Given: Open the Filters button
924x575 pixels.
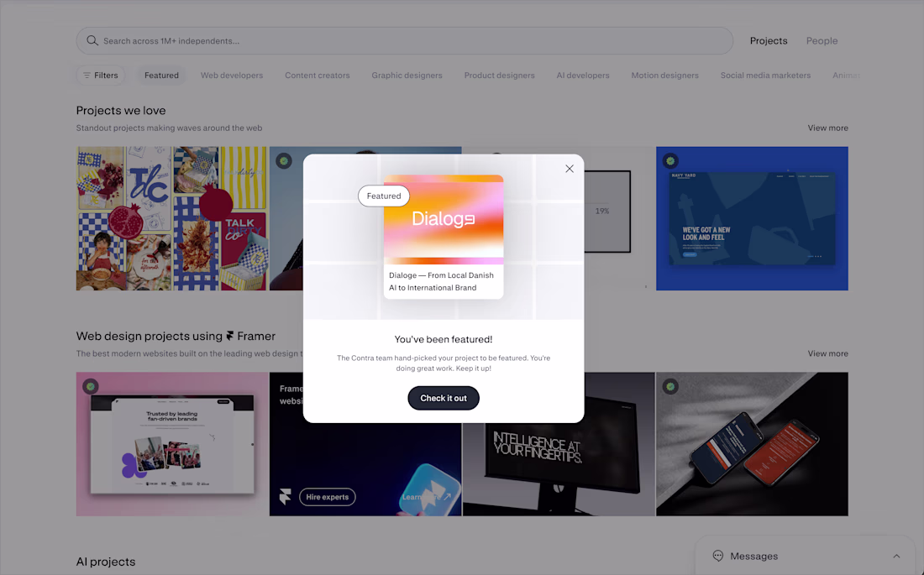Looking at the screenshot, I should (x=101, y=76).
